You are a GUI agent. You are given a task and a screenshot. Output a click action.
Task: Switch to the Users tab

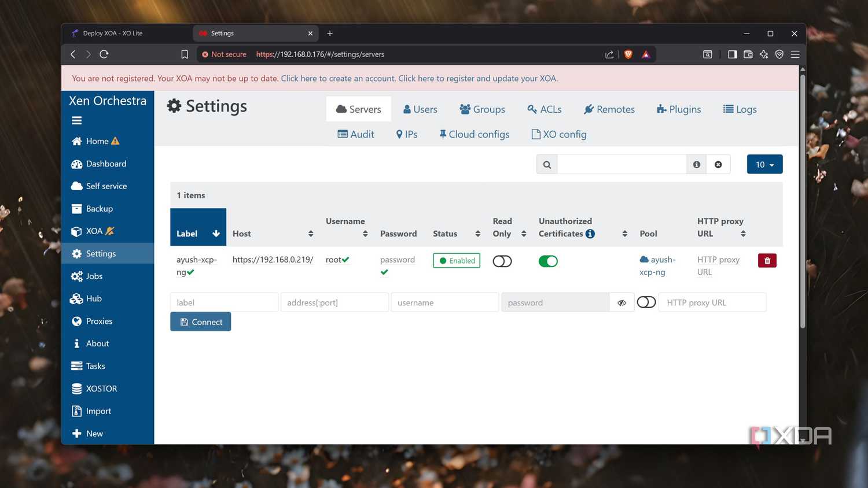[420, 109]
